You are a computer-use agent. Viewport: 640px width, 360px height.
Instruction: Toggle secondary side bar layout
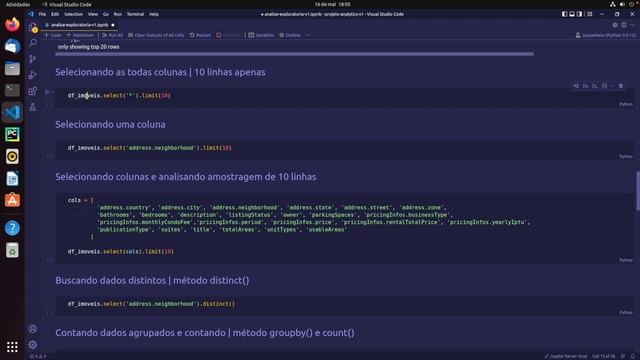coord(580,14)
